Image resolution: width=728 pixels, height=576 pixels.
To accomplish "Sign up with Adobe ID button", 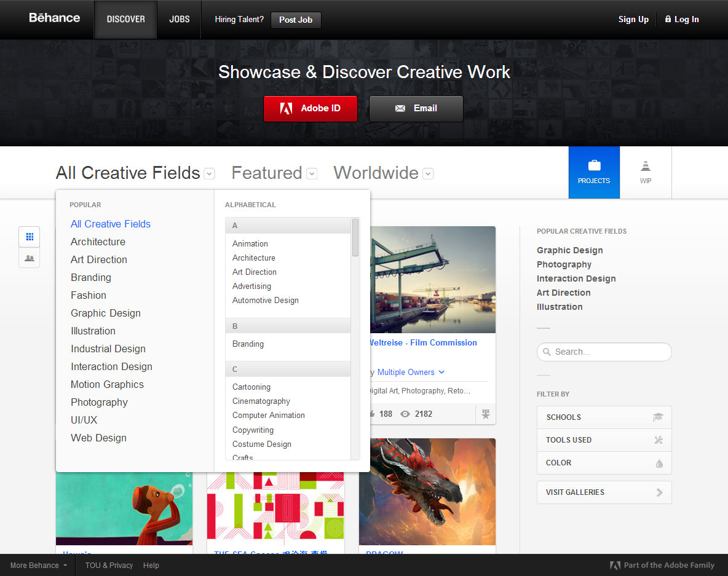I will tap(311, 109).
